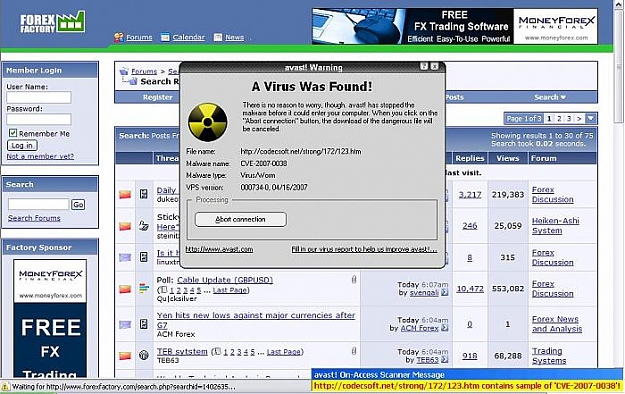
Task: Open Last Page of TEB sytstem thread
Action: 284,352
